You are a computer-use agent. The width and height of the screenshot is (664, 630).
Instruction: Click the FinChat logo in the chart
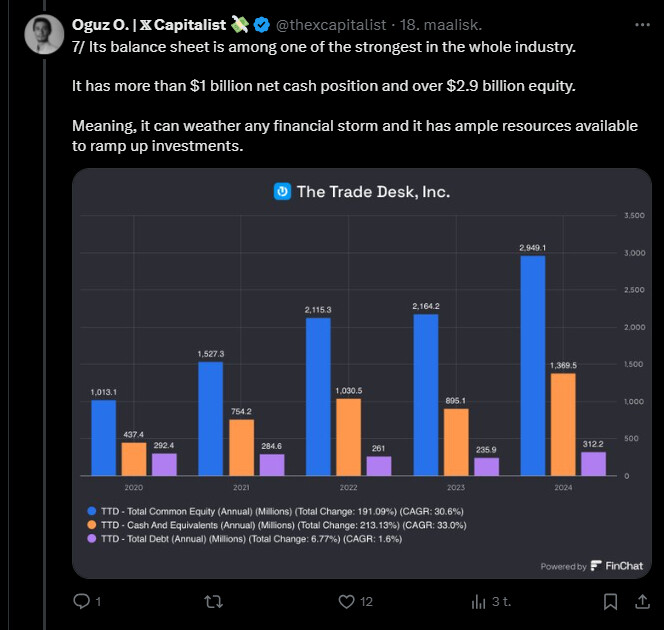pos(597,566)
